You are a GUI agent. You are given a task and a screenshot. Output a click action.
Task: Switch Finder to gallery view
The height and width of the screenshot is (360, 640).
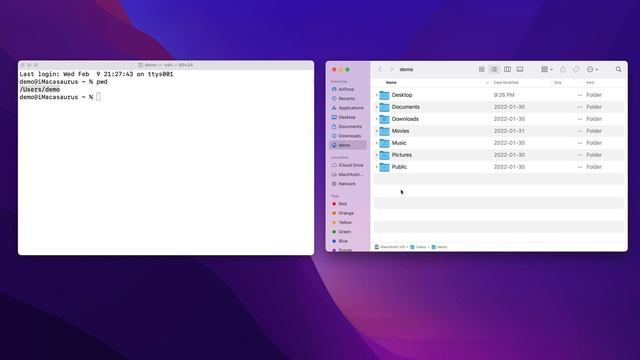click(520, 69)
